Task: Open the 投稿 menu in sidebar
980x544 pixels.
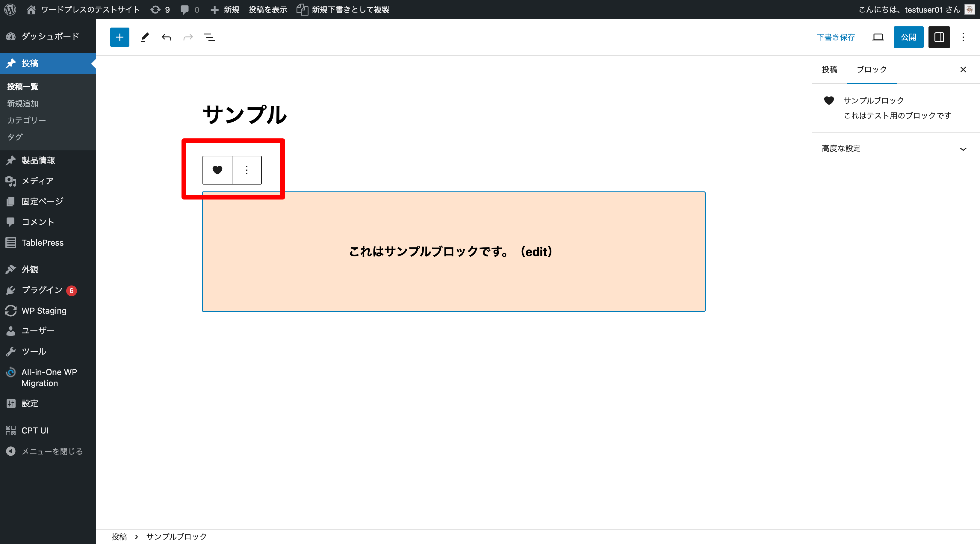Action: [x=48, y=63]
